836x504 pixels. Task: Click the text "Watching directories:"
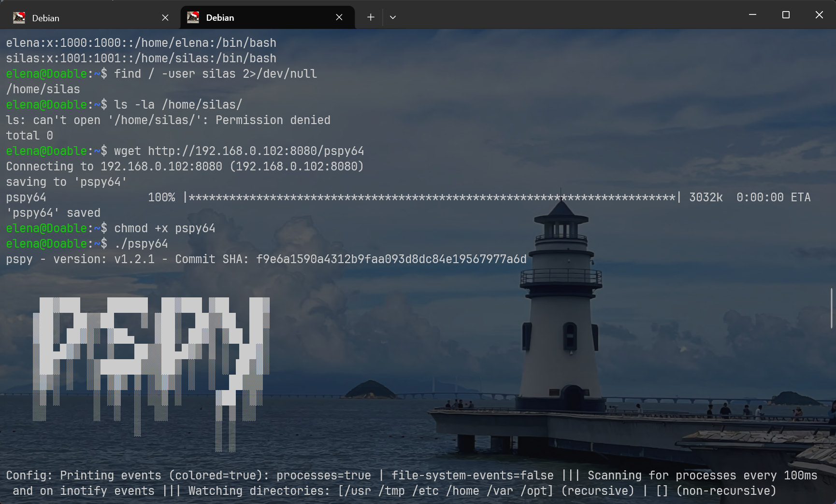point(259,491)
